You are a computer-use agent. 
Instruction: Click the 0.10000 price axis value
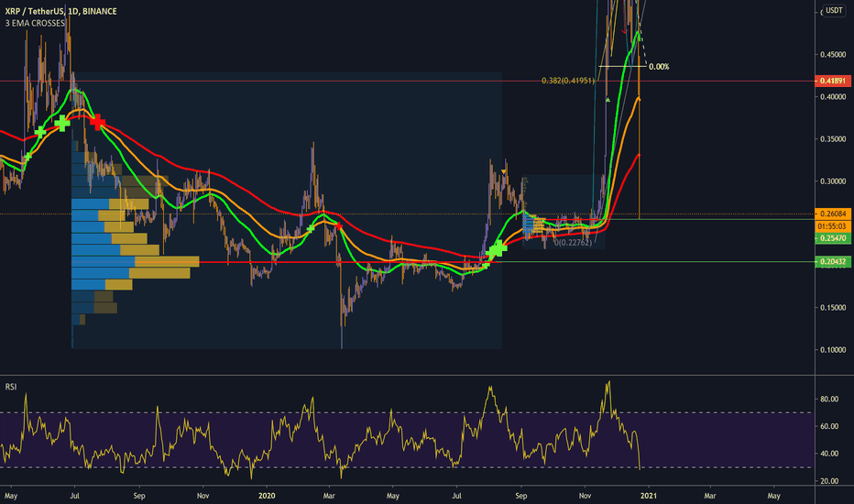[x=833, y=350]
